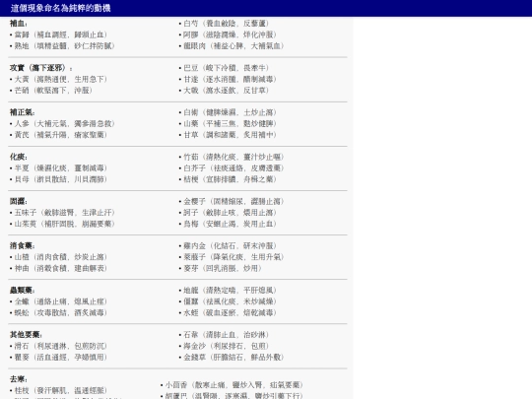
Task: Select the 山茱萸 herb entry
Action: click(62, 224)
